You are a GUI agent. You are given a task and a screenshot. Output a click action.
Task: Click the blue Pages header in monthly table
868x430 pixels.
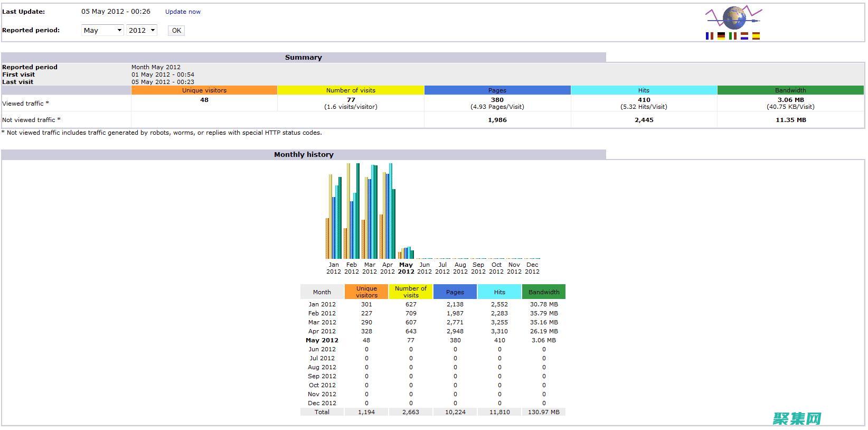click(x=455, y=292)
